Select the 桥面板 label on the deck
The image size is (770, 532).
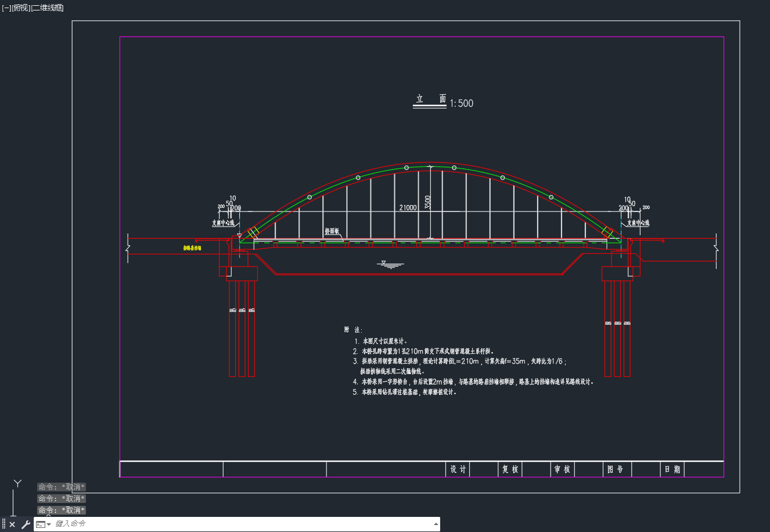pos(332,231)
